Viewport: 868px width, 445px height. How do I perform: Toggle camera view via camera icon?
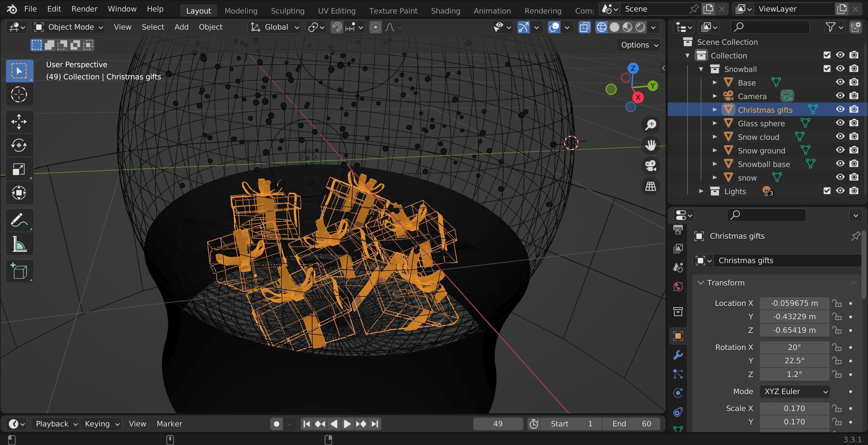[651, 166]
